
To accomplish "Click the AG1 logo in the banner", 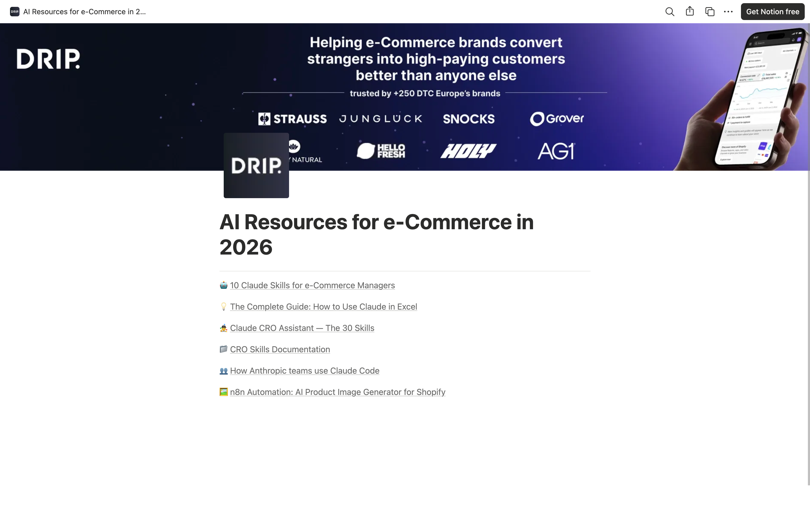I will click(557, 151).
